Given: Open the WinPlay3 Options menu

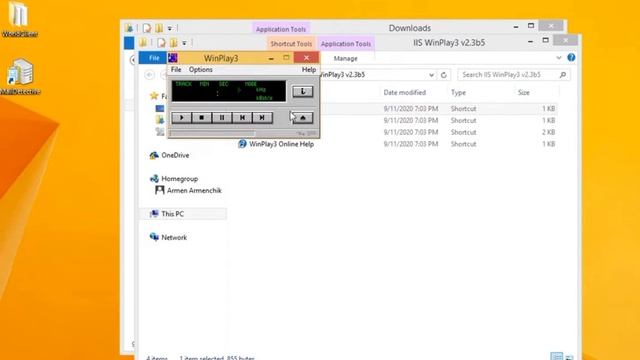Looking at the screenshot, I should point(200,70).
